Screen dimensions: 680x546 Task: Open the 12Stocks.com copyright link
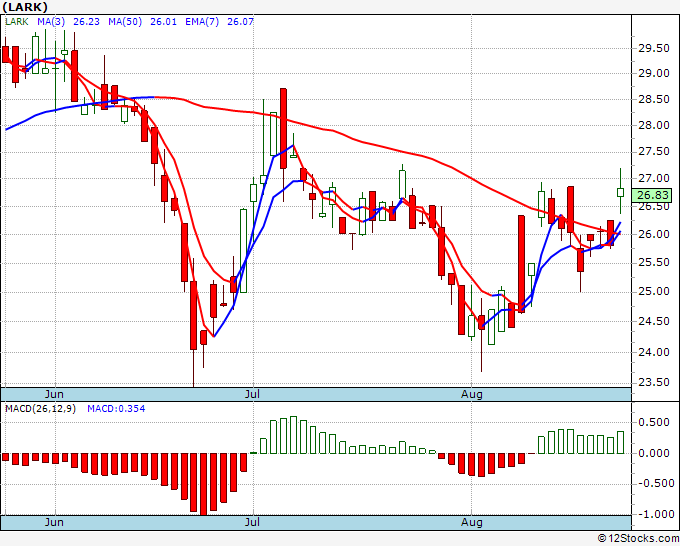pos(638,538)
